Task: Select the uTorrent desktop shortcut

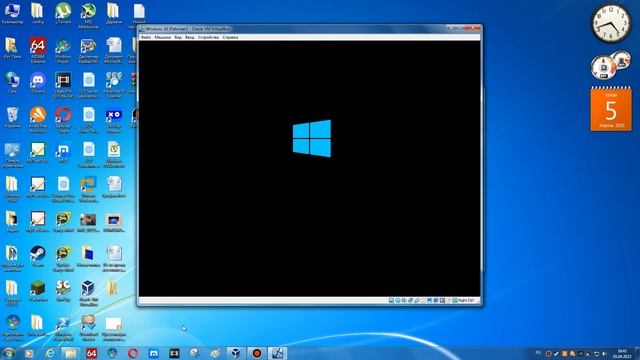Action: click(63, 13)
